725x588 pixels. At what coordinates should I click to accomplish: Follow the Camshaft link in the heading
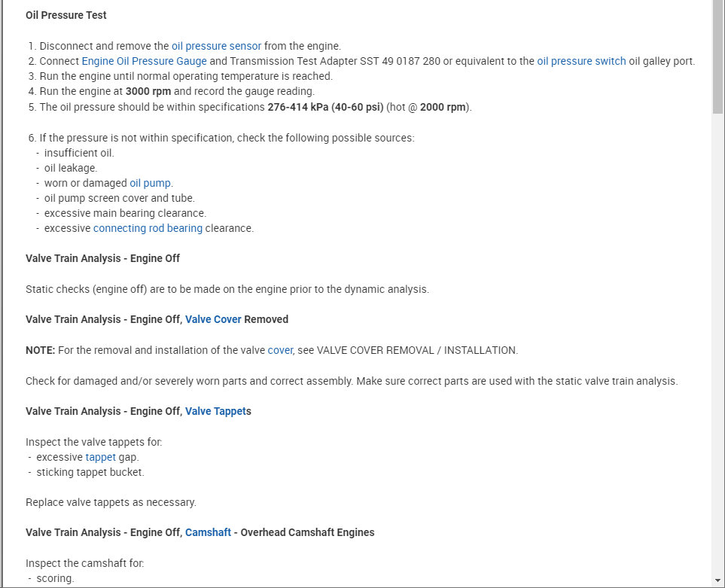208,532
